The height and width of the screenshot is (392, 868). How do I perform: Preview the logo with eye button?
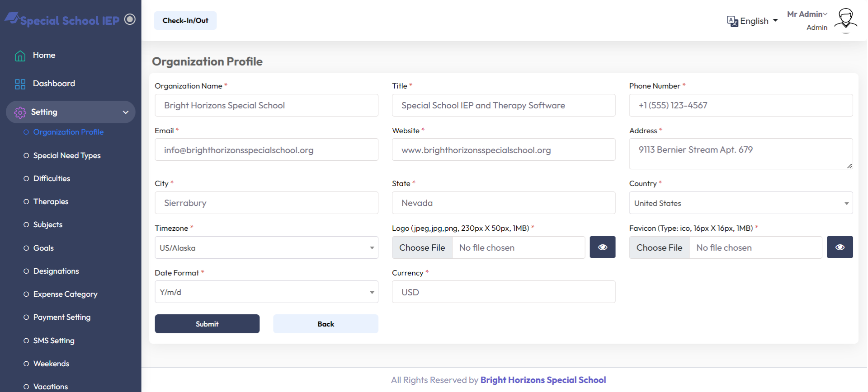click(602, 247)
